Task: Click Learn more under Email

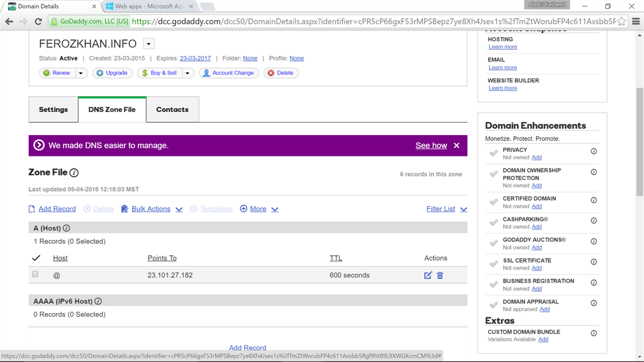Action: pos(502,67)
